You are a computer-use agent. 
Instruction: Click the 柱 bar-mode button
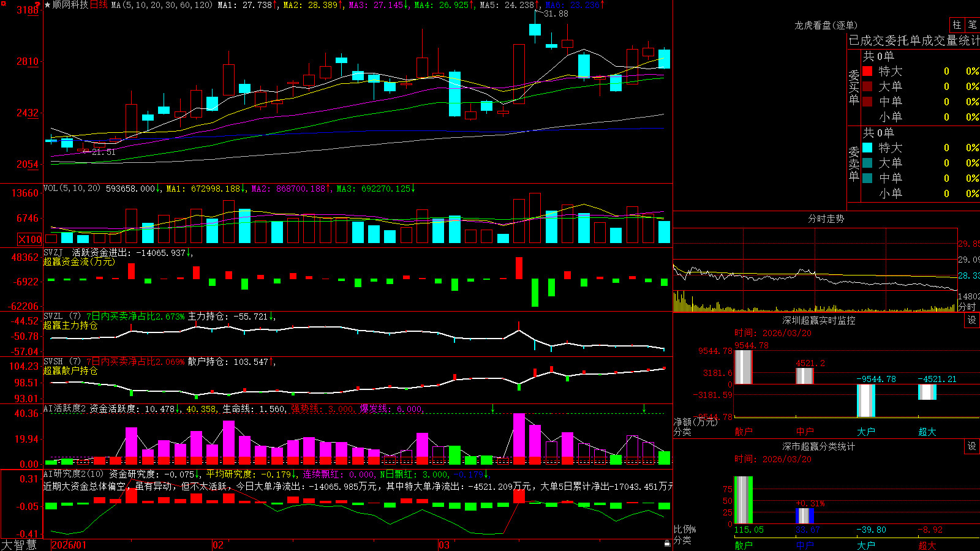[x=957, y=24]
